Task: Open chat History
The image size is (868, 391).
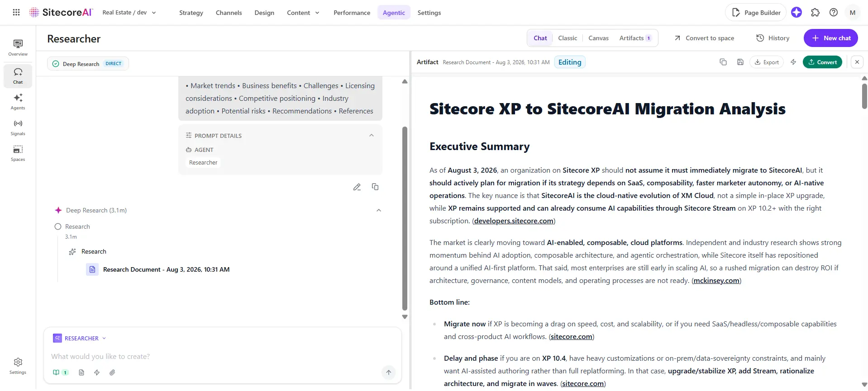Action: [773, 38]
